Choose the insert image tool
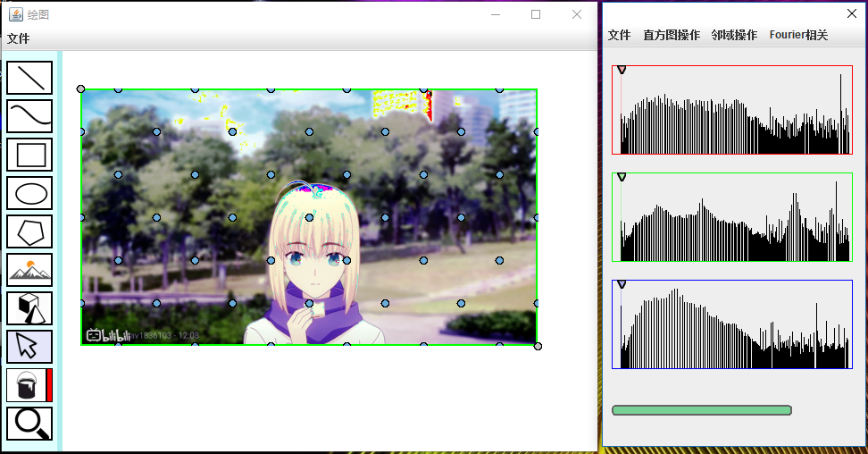 click(x=29, y=270)
